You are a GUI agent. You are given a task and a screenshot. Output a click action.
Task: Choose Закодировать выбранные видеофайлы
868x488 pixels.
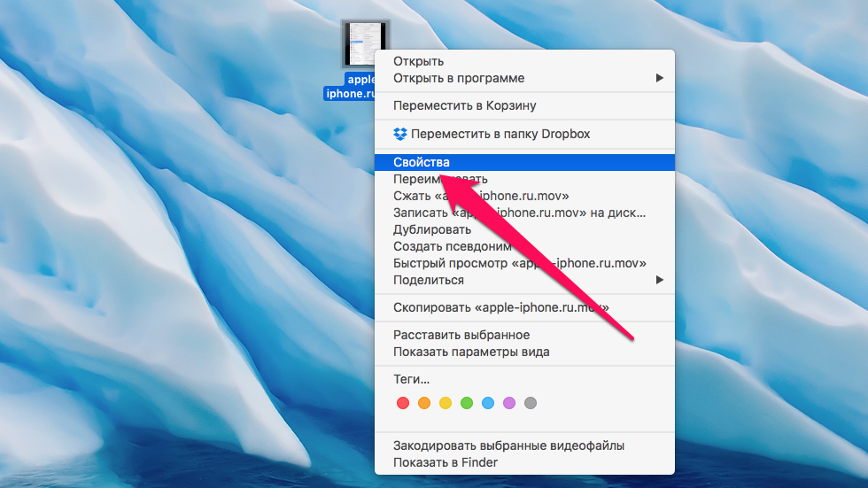point(524,446)
